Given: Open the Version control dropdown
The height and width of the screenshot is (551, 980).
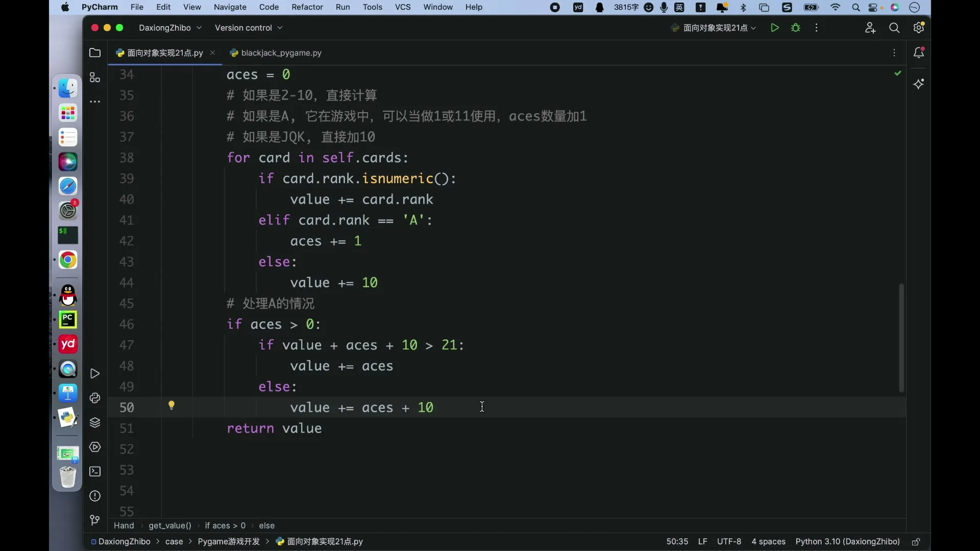Looking at the screenshot, I should point(249,28).
